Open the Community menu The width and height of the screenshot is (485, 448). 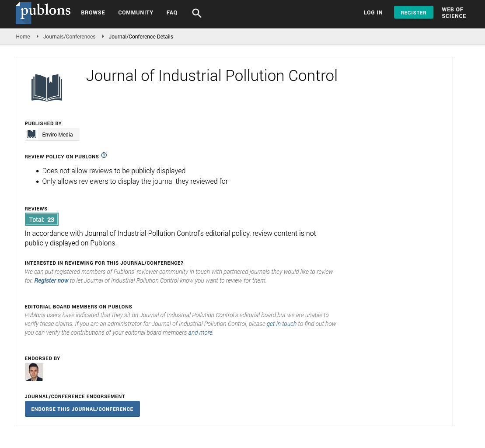(x=136, y=13)
